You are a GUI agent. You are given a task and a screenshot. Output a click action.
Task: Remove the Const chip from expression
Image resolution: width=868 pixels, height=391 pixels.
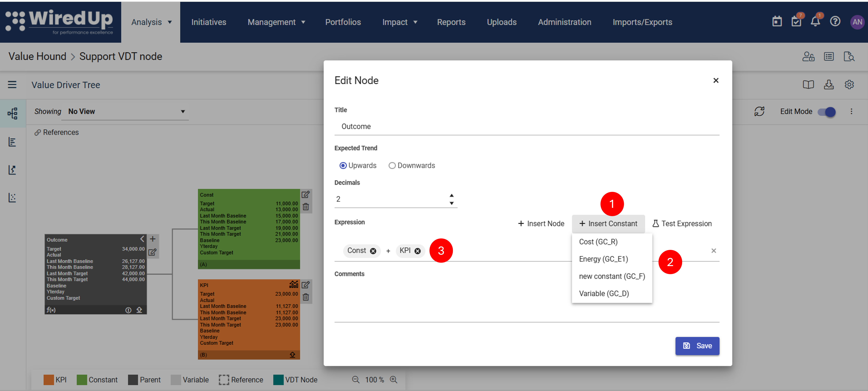coord(373,251)
